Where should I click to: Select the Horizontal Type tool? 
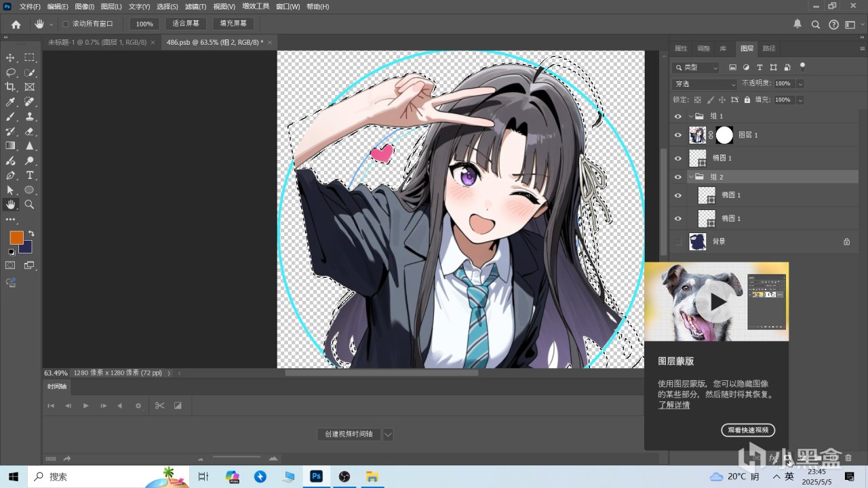click(x=30, y=176)
